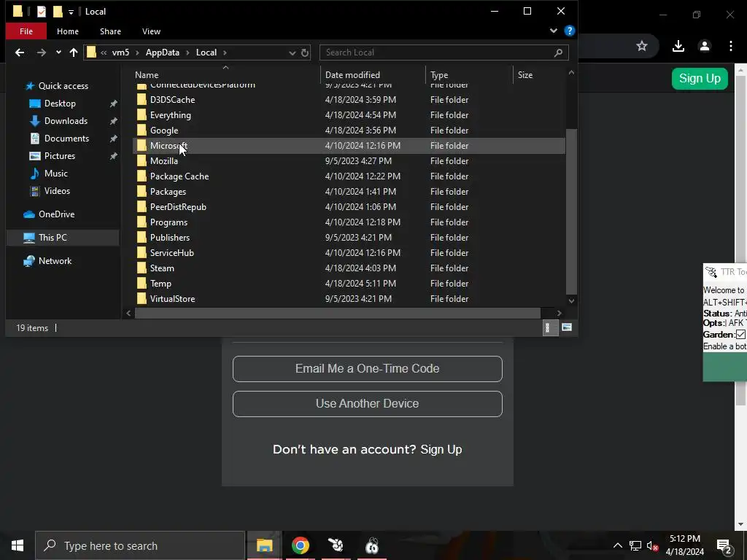Open Desktop in navigation pane

click(60, 104)
